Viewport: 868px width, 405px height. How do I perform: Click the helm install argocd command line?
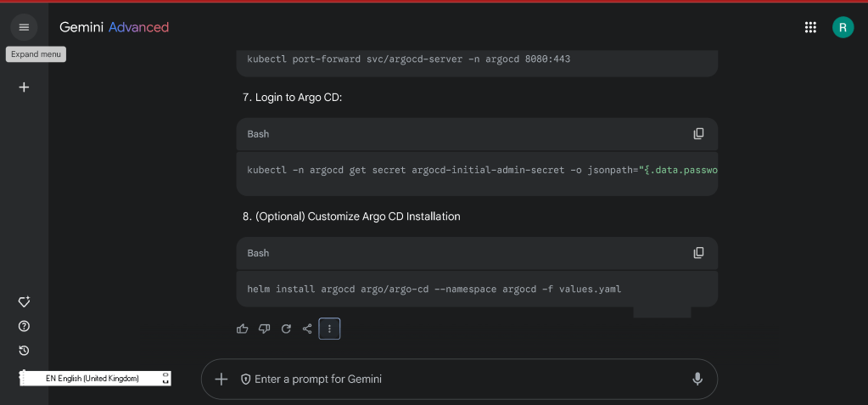(x=434, y=289)
